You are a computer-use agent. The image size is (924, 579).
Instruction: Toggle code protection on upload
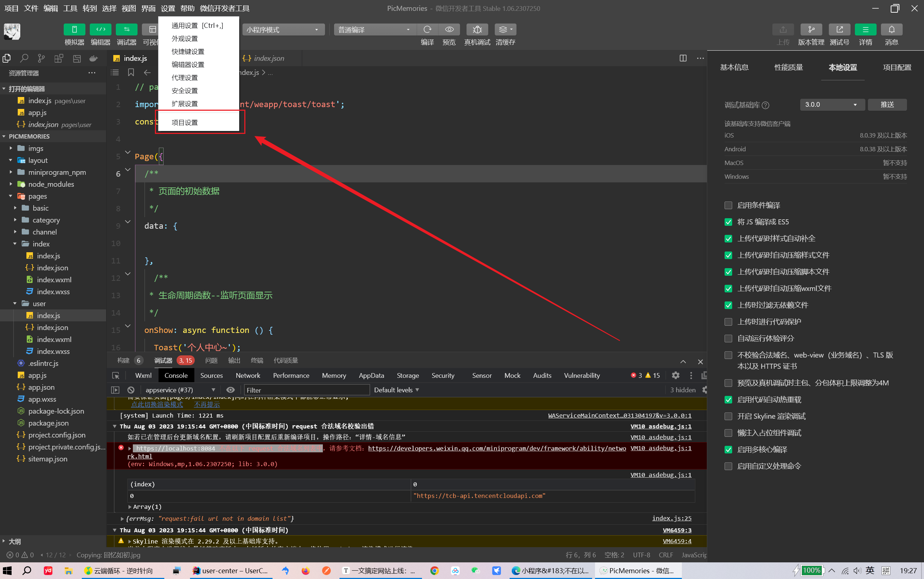pos(728,322)
